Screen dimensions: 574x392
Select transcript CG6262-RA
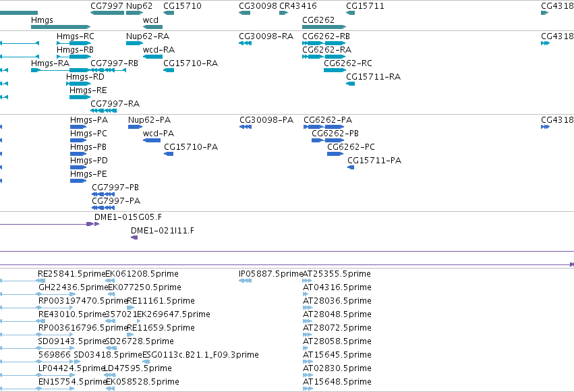tap(326, 50)
